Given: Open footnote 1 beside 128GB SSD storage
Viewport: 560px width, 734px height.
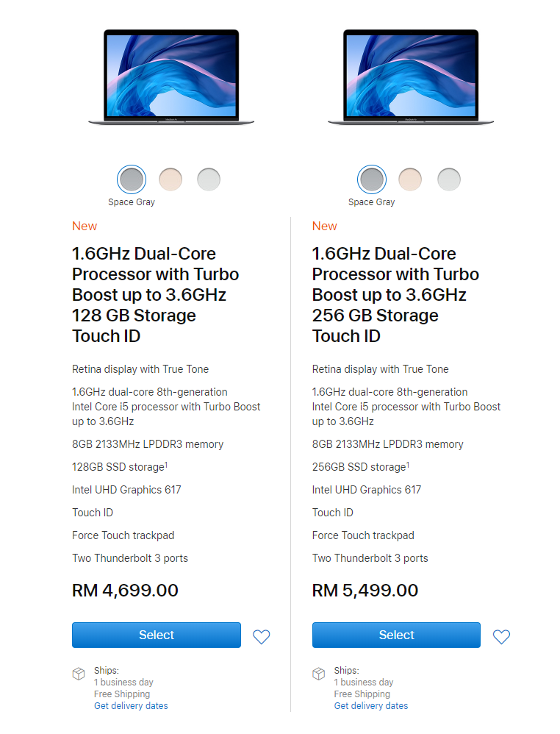Looking at the screenshot, I should [x=167, y=463].
